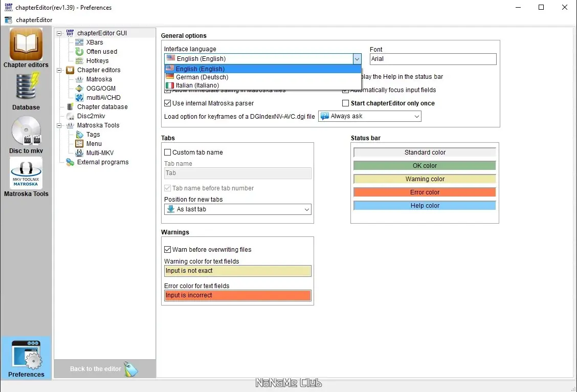Select the OGG/OGM tree label
This screenshot has width=577, height=392.
click(x=101, y=89)
